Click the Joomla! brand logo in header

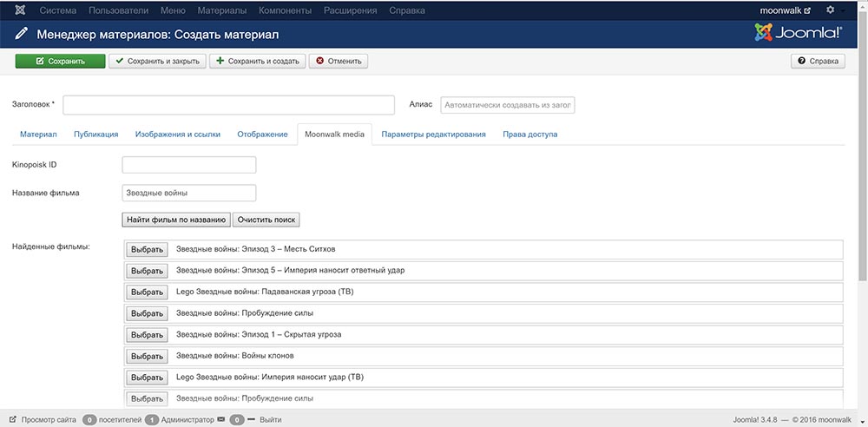click(799, 33)
